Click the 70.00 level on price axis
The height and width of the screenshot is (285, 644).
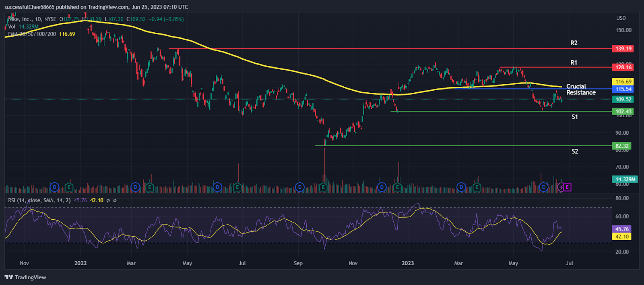pyautogui.click(x=622, y=167)
